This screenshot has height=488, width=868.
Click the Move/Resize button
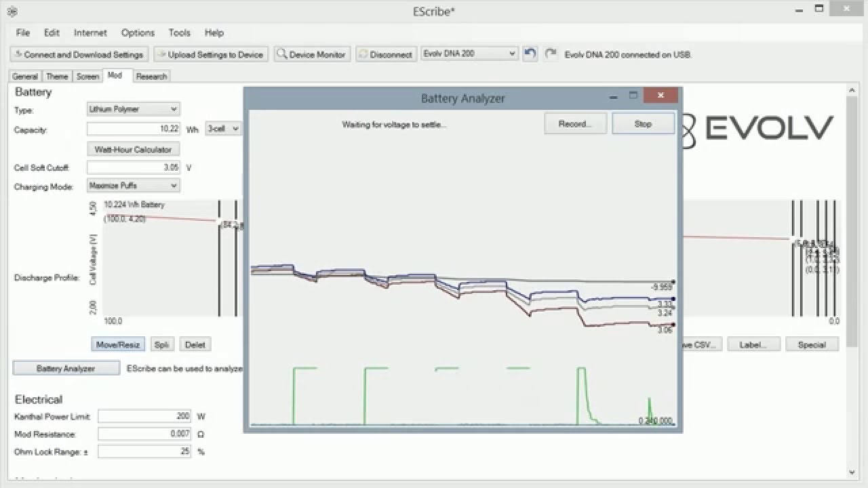click(x=118, y=344)
